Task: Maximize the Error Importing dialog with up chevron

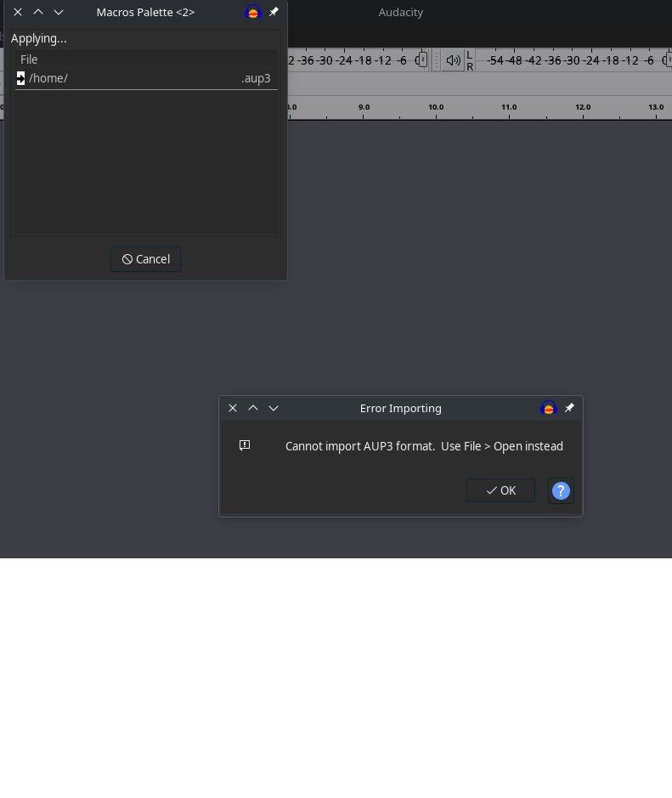Action: pyautogui.click(x=253, y=408)
